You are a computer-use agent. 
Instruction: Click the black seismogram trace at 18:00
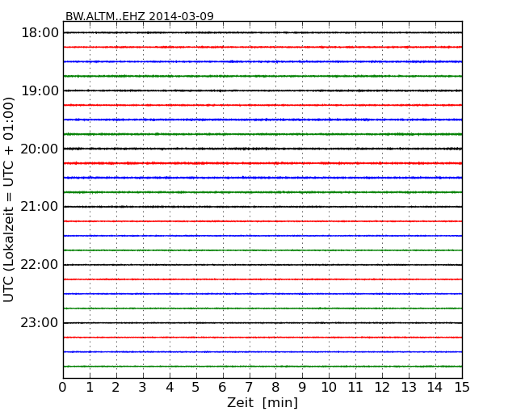262,32
